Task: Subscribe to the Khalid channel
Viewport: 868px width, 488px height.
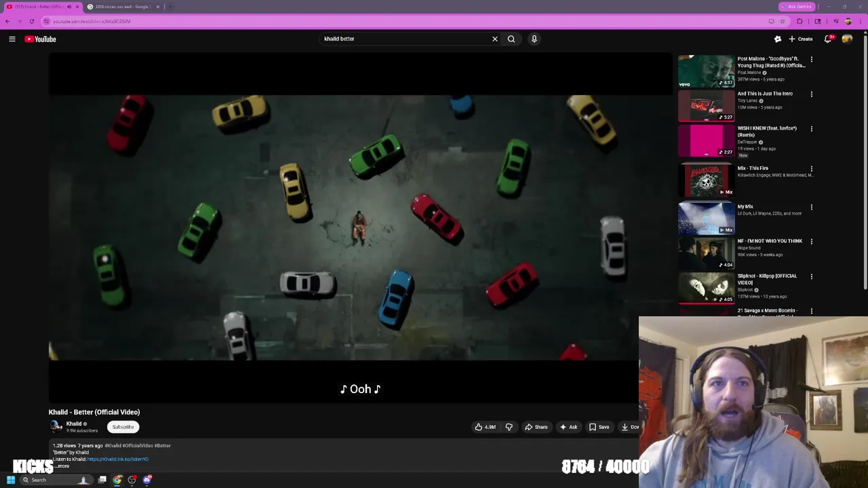Action: tap(123, 427)
